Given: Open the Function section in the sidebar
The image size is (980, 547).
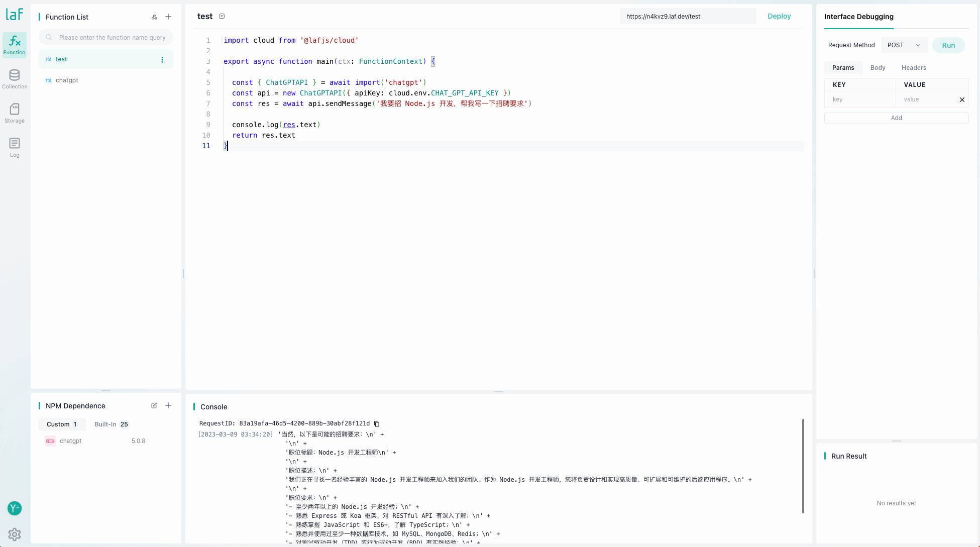Looking at the screenshot, I should pyautogui.click(x=15, y=45).
